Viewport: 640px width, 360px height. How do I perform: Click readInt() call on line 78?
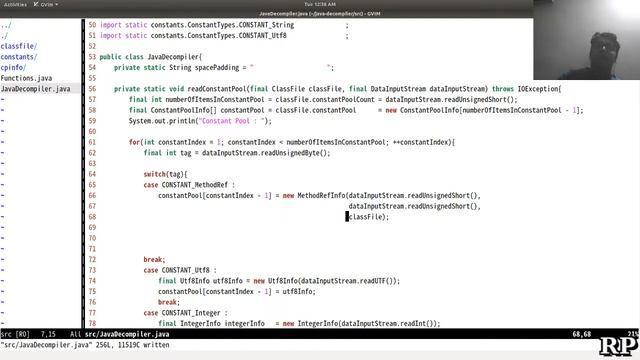click(x=417, y=324)
